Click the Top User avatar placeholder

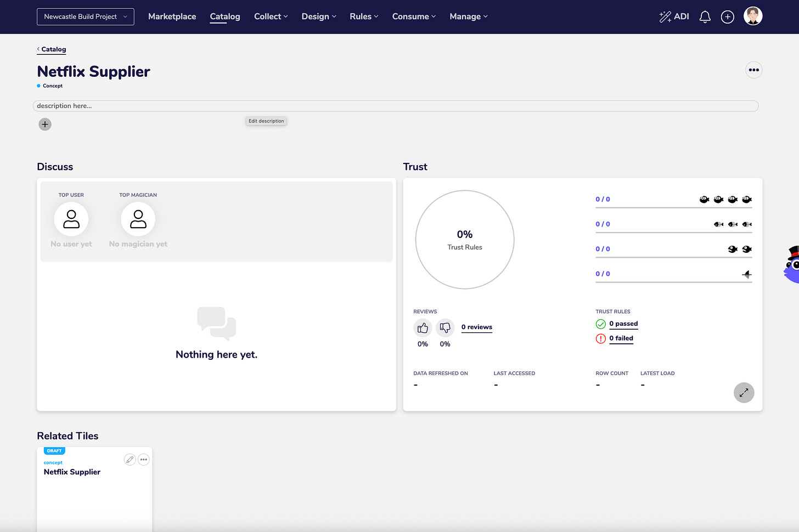tap(71, 219)
